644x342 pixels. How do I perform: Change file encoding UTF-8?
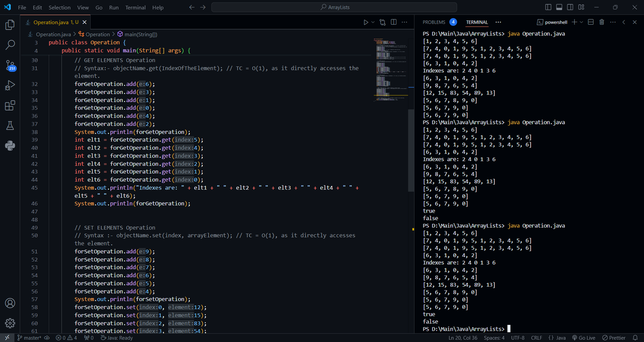click(518, 338)
